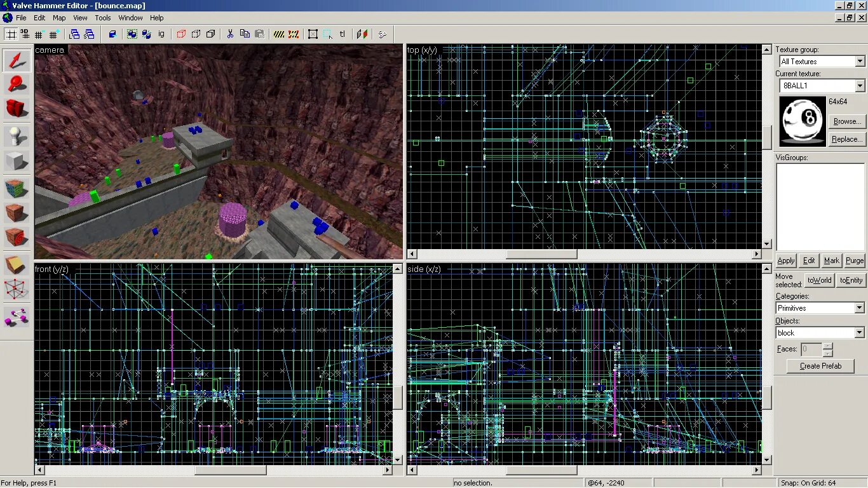Click the Browse... texture button

[847, 121]
